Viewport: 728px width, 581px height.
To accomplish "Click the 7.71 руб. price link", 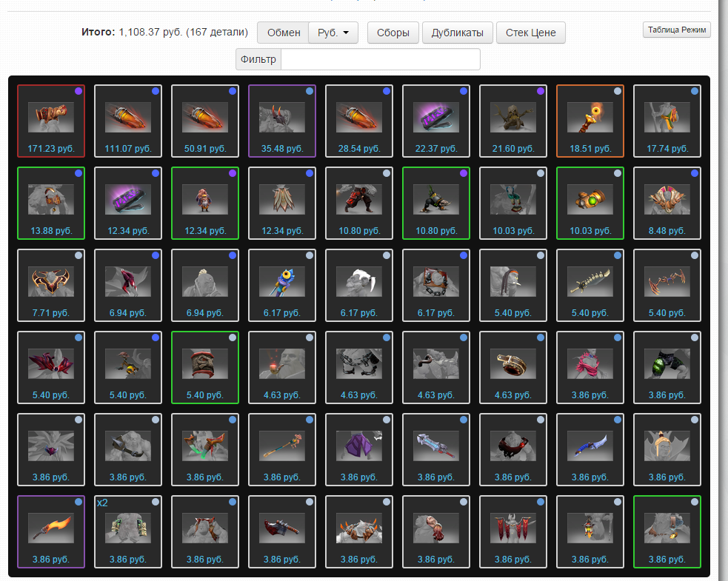I will tap(51, 313).
